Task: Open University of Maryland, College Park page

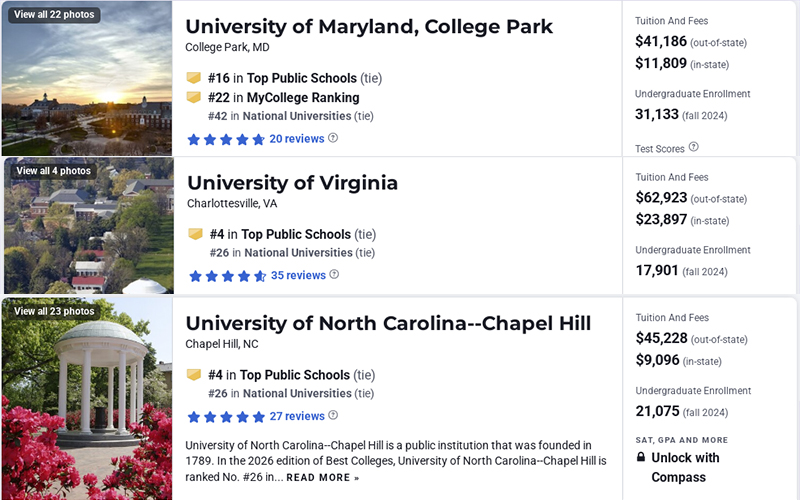Action: [x=369, y=27]
